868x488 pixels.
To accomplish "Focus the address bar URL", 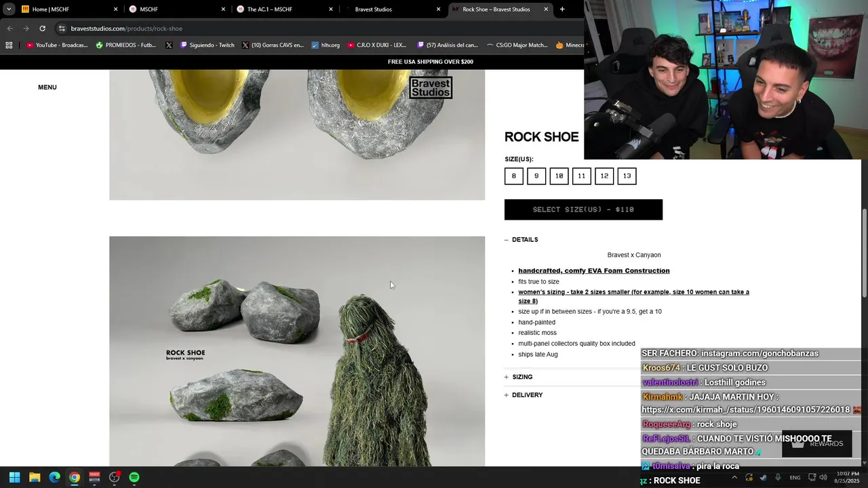I will (x=126, y=28).
